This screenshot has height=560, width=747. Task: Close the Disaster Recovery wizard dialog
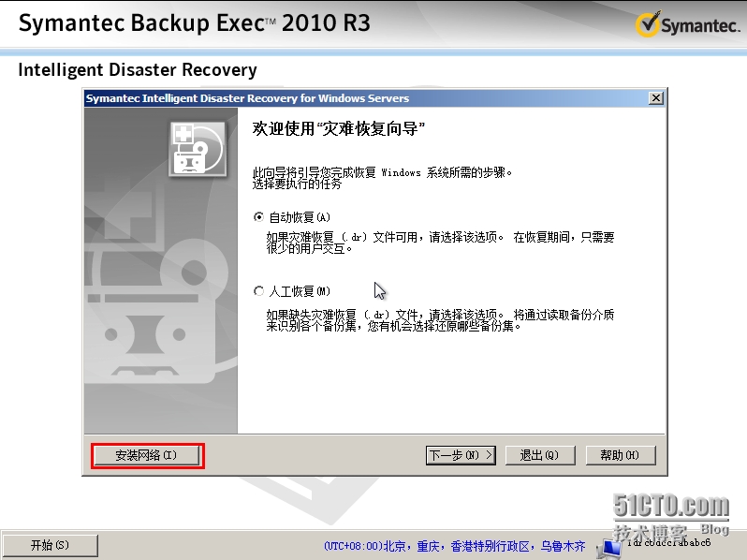pyautogui.click(x=656, y=98)
